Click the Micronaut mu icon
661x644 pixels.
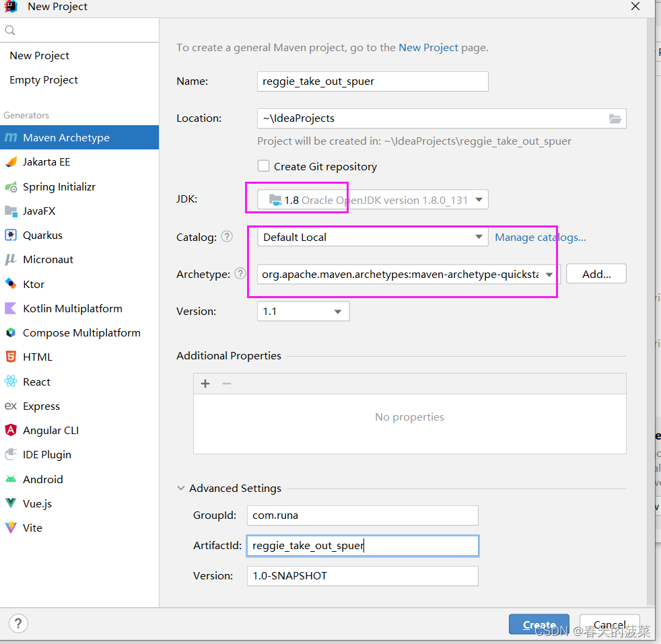[x=11, y=259]
